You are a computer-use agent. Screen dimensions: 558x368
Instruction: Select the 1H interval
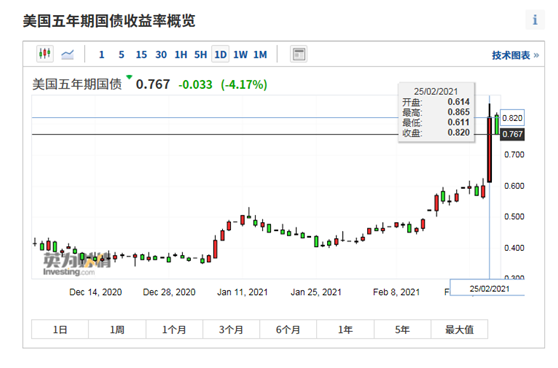[x=181, y=55]
